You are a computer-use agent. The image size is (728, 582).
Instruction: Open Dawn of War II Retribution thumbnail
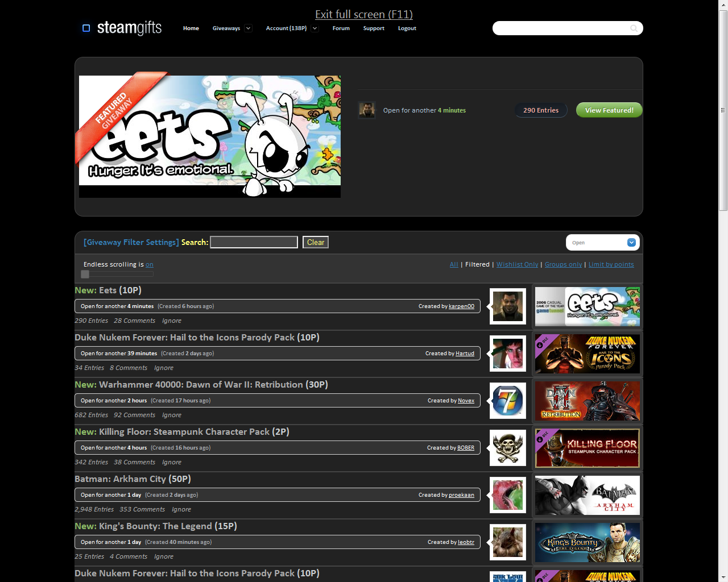pos(588,401)
